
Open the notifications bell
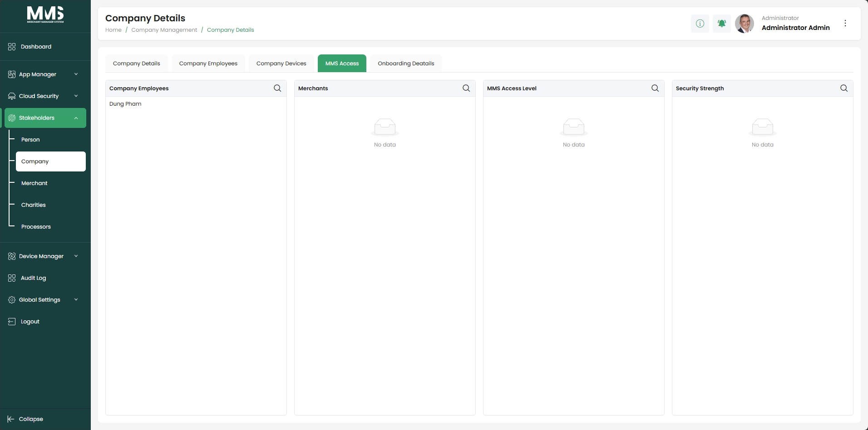point(722,24)
